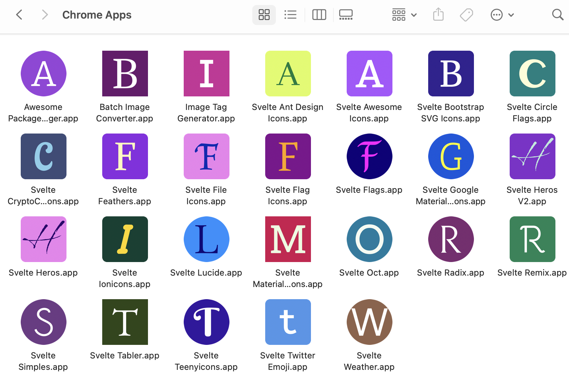Click 'Svelte Heros V2.app' file name
569x392 pixels.
click(532, 196)
